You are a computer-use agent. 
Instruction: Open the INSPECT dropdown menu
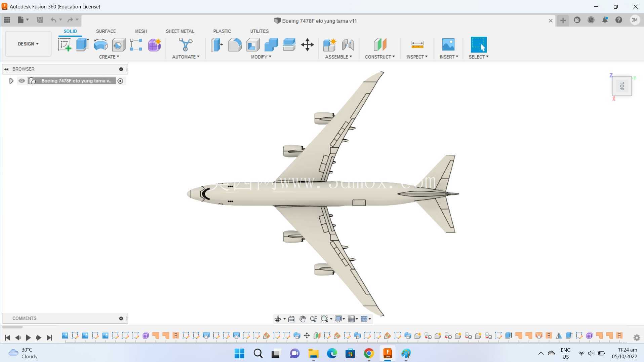(x=417, y=57)
